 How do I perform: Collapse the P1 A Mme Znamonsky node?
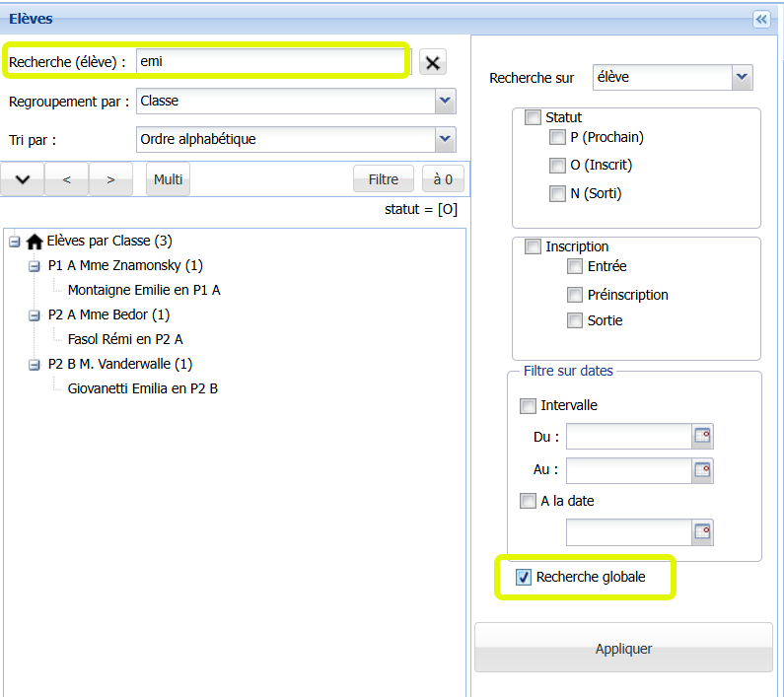tap(34, 266)
